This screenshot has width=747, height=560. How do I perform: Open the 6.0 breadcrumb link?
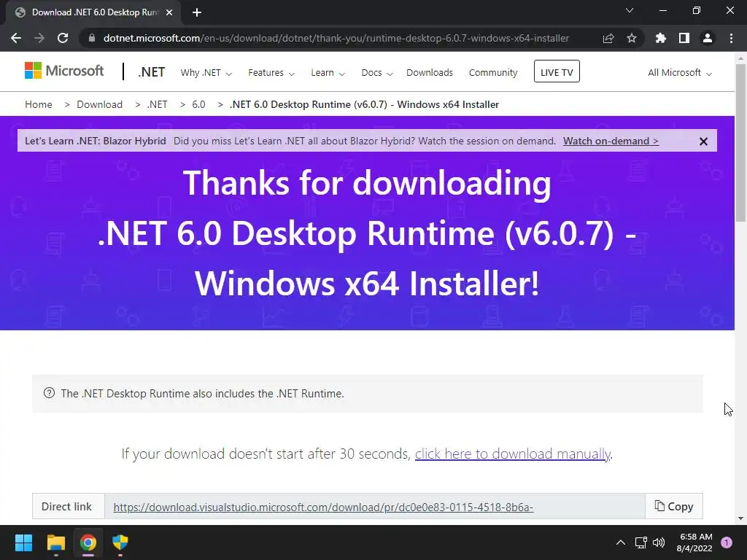click(198, 104)
